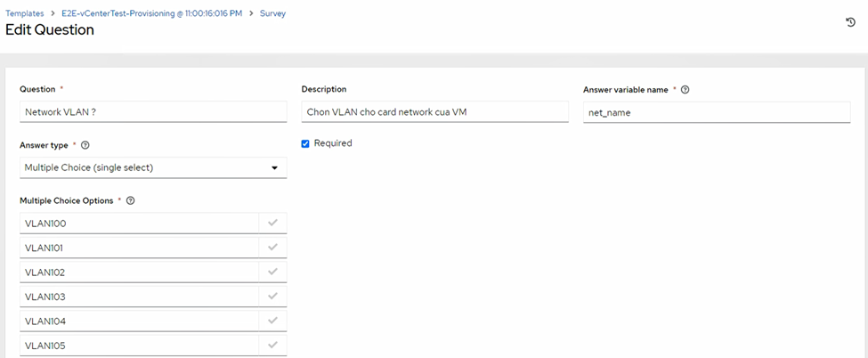
Task: Open E2E-vCenterTest-Provisioning breadcrumb link
Action: coord(151,14)
